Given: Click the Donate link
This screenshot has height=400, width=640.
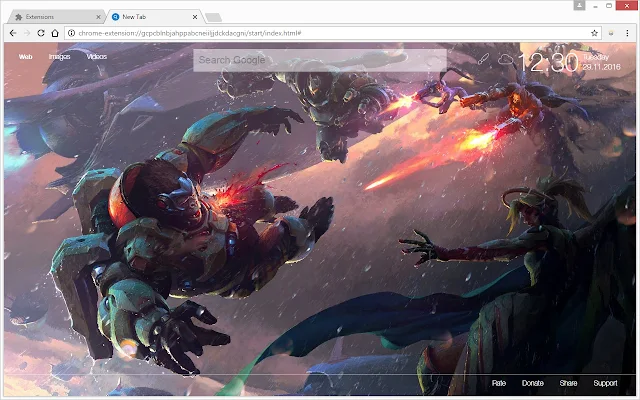Looking at the screenshot, I should click(x=533, y=383).
